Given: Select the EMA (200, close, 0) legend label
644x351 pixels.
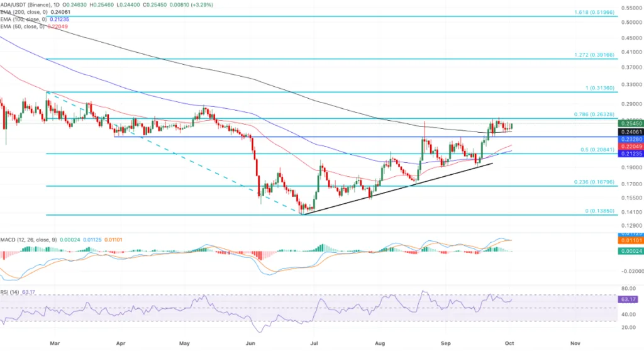Looking at the screenshot, I should point(24,13).
